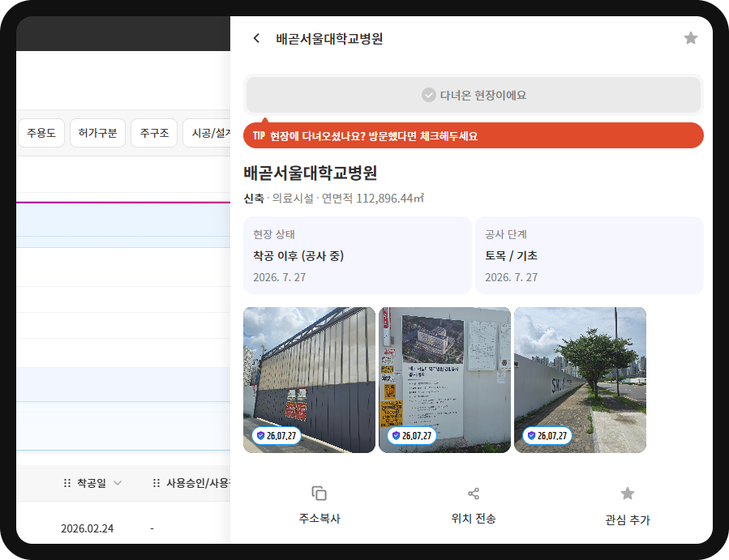
Task: Click the 토목 / 기초 text
Action: pos(512,255)
